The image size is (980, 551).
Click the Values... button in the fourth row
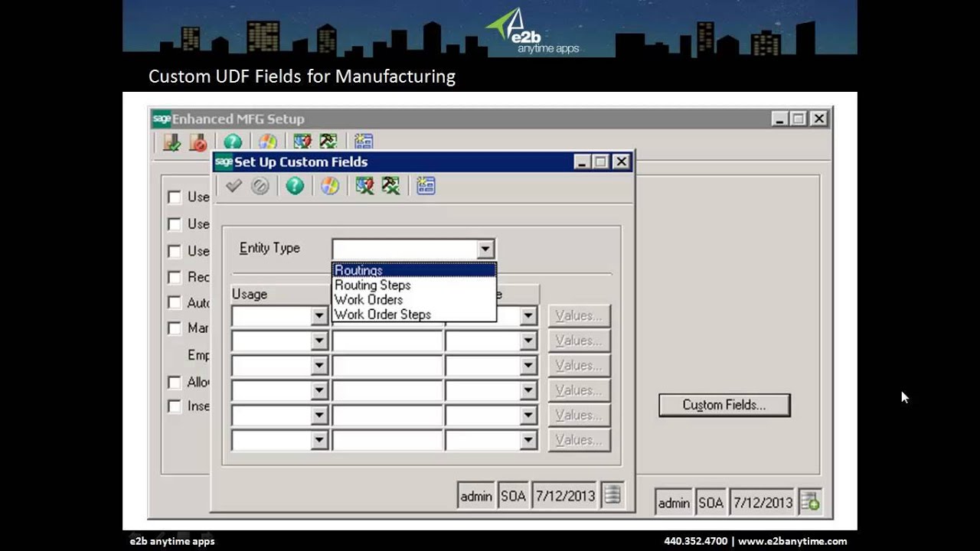click(579, 390)
